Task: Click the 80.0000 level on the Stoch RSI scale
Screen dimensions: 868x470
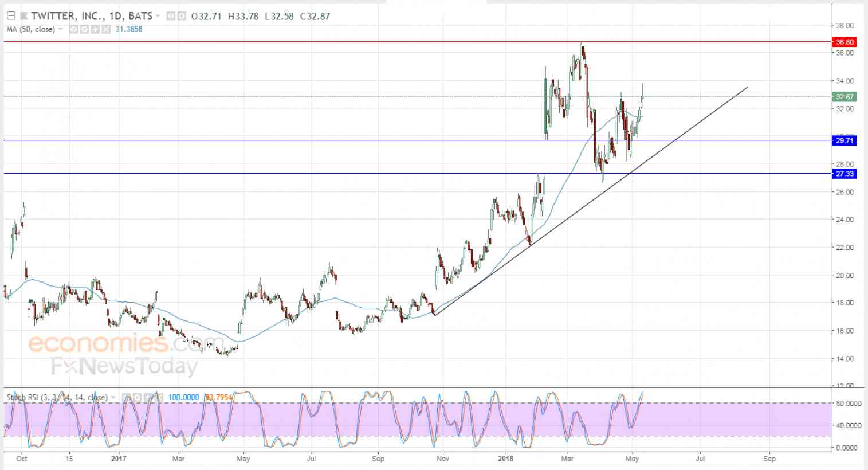Action: [x=849, y=404]
